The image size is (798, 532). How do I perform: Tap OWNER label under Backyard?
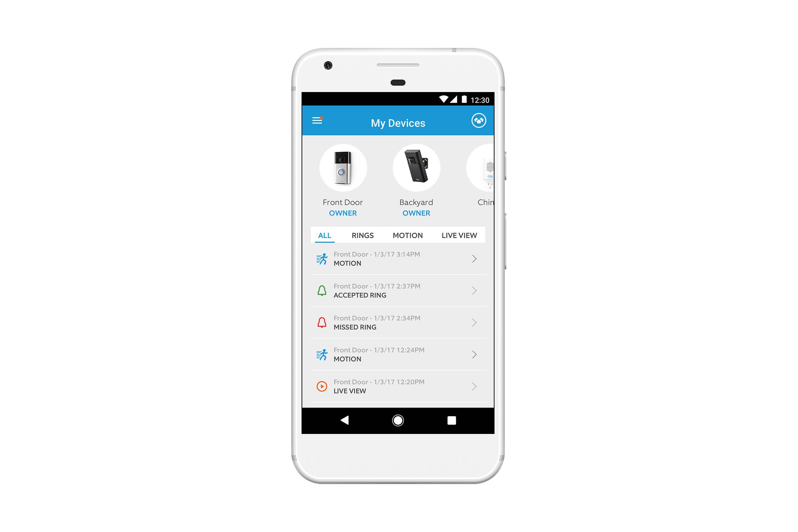click(x=416, y=213)
